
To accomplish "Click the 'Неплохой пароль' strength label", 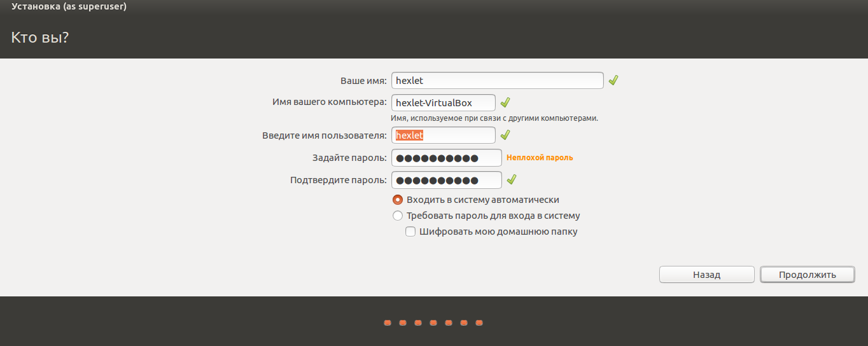I will click(x=539, y=158).
